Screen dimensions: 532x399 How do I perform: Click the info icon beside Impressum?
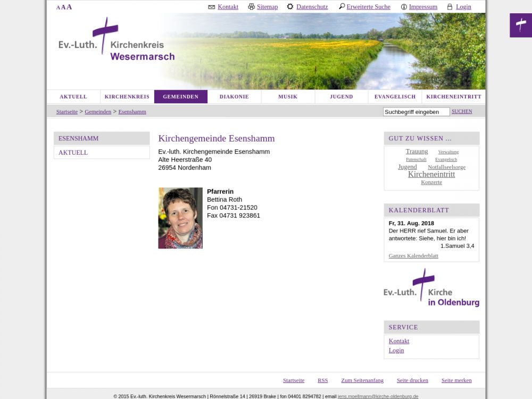point(404,7)
